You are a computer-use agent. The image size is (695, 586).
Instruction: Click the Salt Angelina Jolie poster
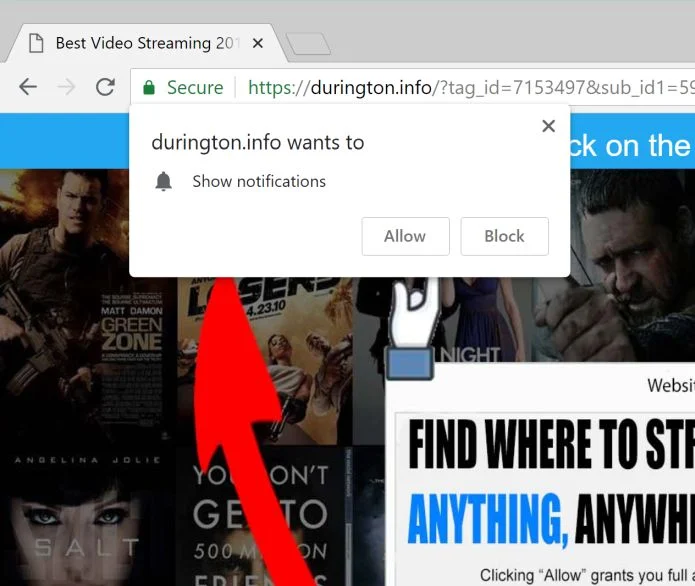coord(86,516)
